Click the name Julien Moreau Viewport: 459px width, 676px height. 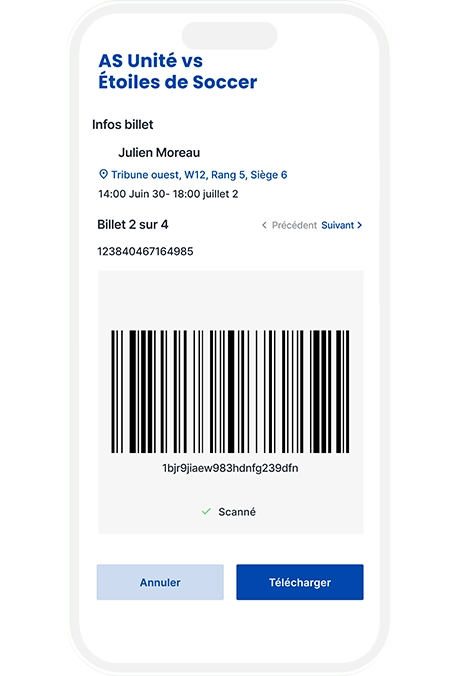(x=159, y=153)
